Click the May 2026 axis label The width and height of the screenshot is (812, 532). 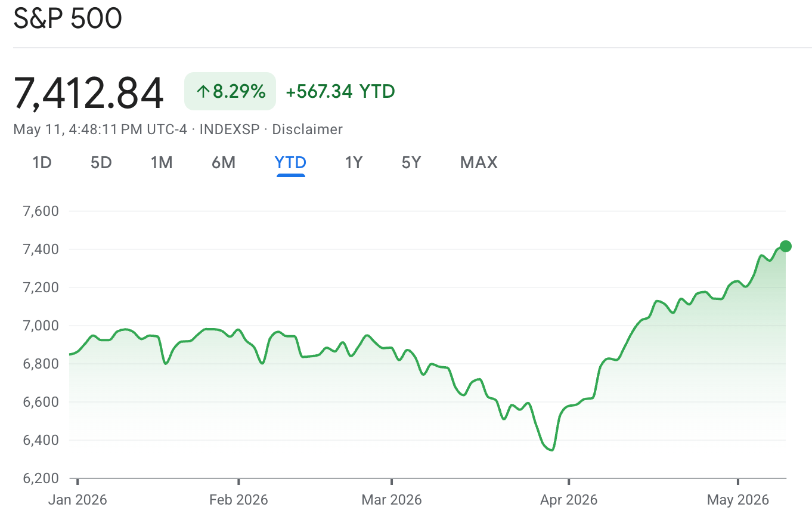pyautogui.click(x=737, y=500)
